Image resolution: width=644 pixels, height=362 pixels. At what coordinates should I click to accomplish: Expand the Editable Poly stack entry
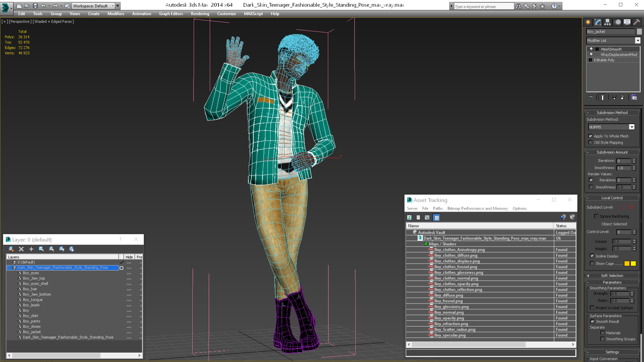[591, 60]
